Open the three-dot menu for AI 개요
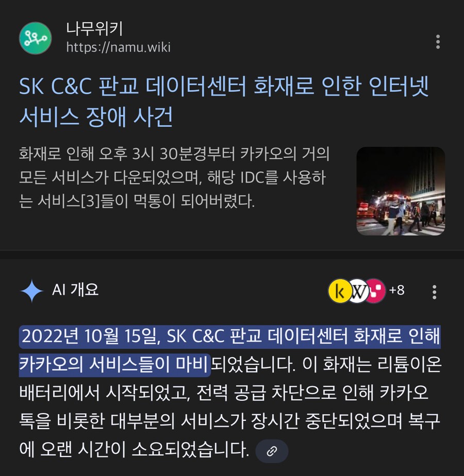The height and width of the screenshot is (476, 464). tap(434, 292)
